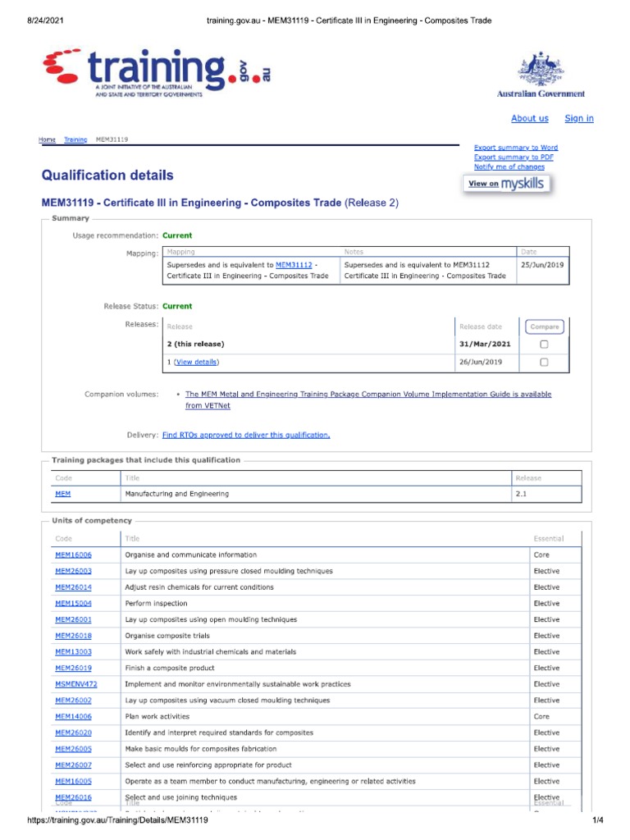Viewport: 630px width, 840px height.
Task: Open unit MEM26014
Action: point(73,587)
